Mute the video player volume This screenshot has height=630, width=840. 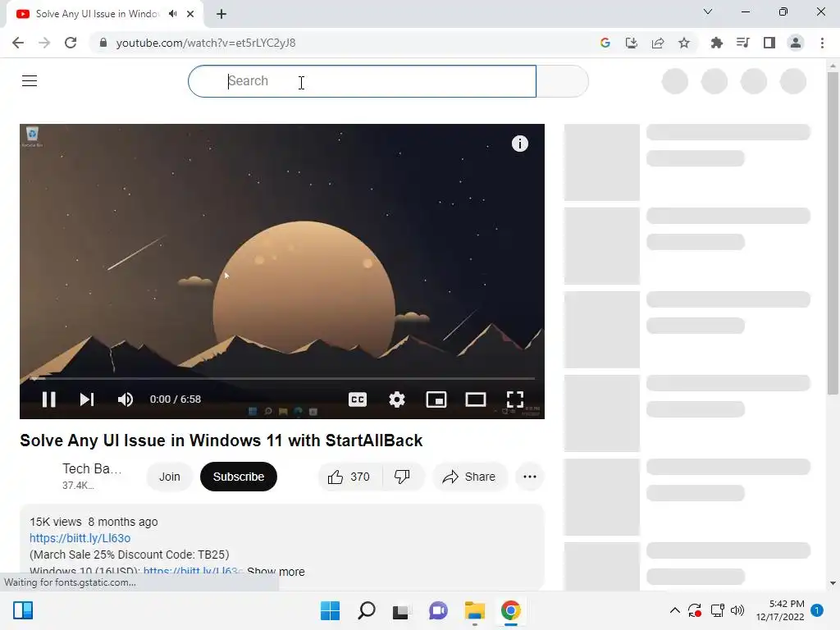126,399
